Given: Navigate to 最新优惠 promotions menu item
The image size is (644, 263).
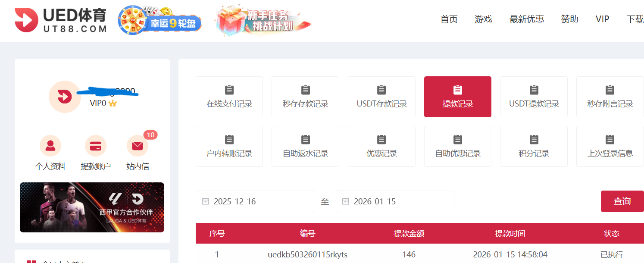Looking at the screenshot, I should [526, 19].
